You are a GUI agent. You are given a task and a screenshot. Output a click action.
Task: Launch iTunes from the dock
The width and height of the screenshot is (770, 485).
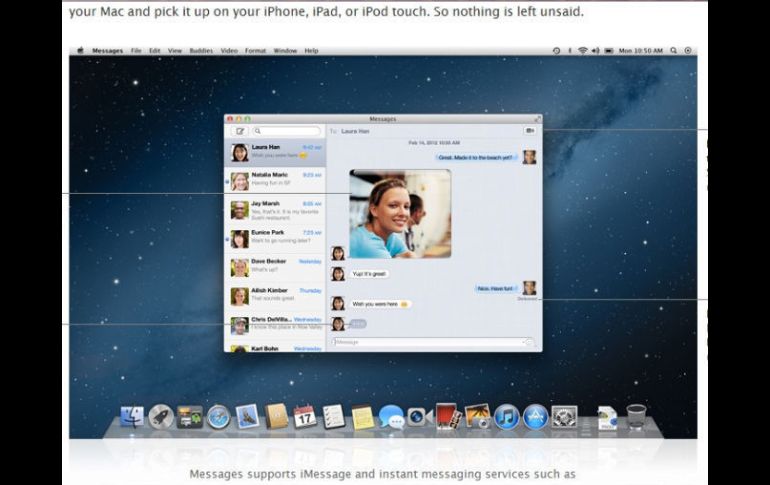pos(506,417)
